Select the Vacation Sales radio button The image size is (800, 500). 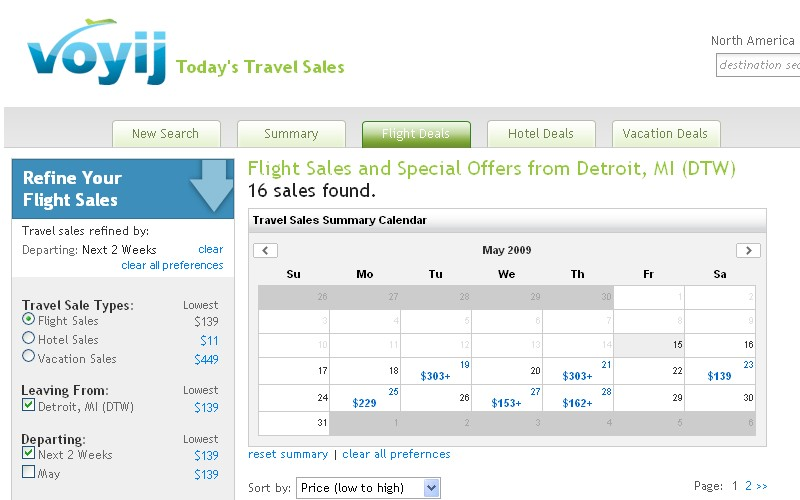pyautogui.click(x=29, y=356)
